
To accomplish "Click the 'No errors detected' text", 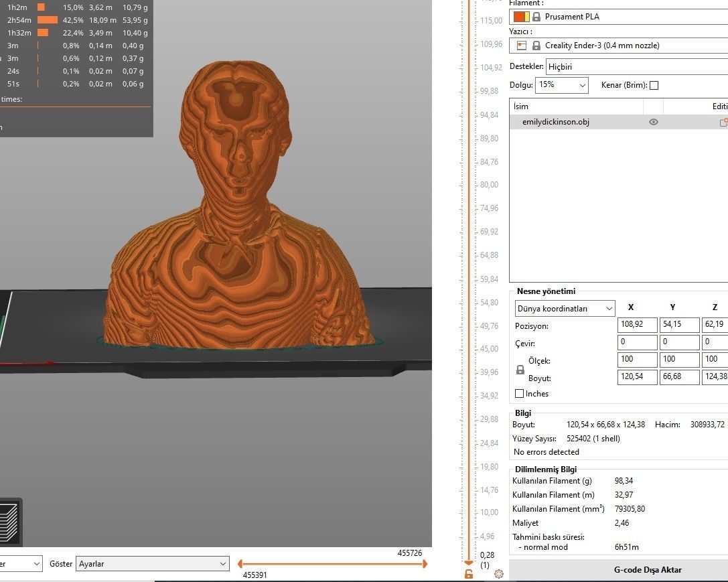I will click(x=546, y=452).
